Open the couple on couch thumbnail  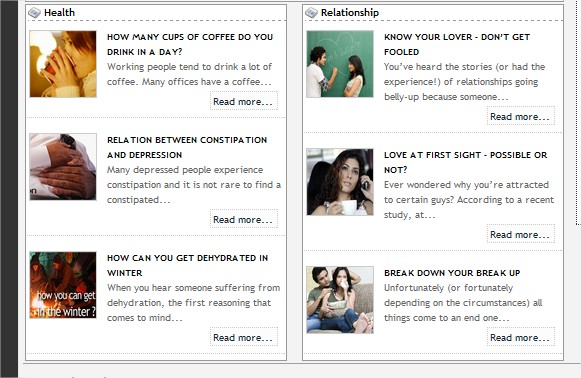[x=340, y=300]
